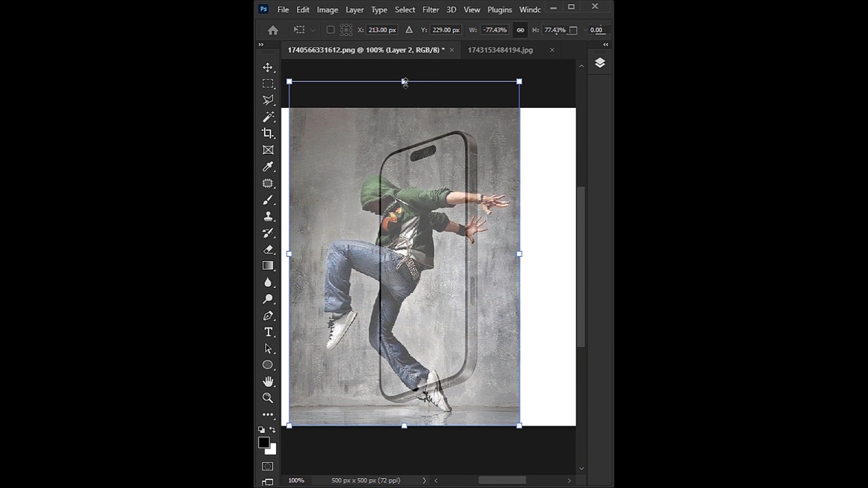Open the 3D menu
The image size is (868, 488).
coord(451,9)
